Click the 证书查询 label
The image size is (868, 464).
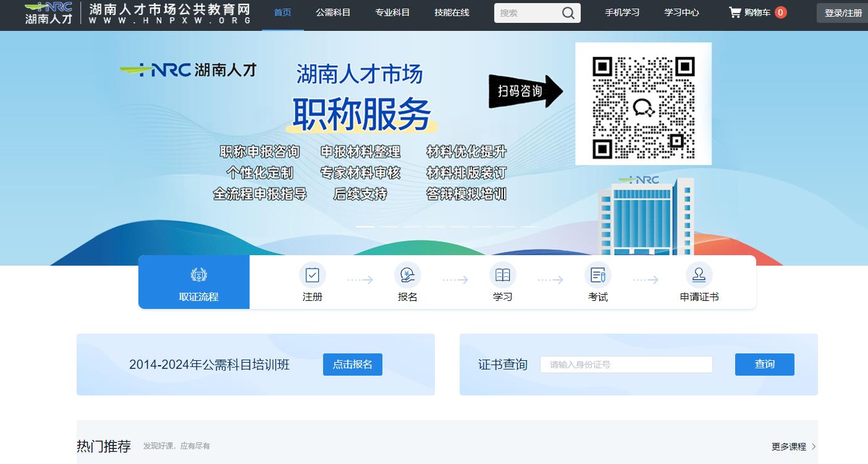(x=503, y=365)
